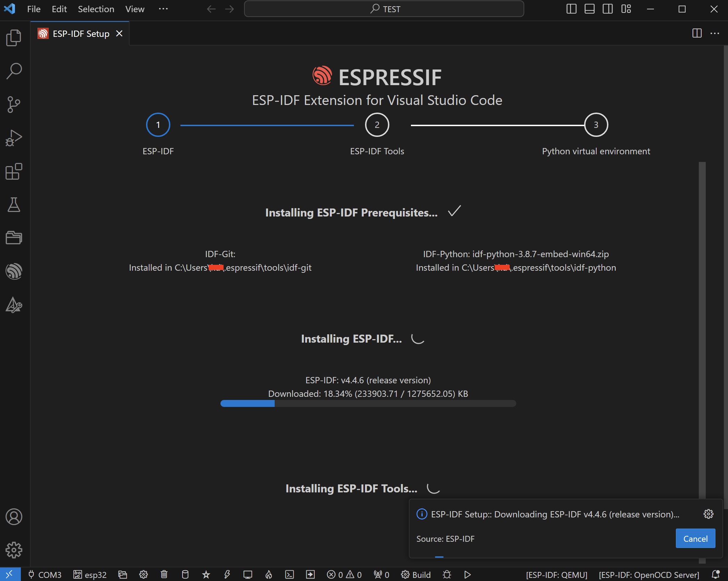
Task: Click Cancel to stop ESP-IDF download
Action: (695, 538)
